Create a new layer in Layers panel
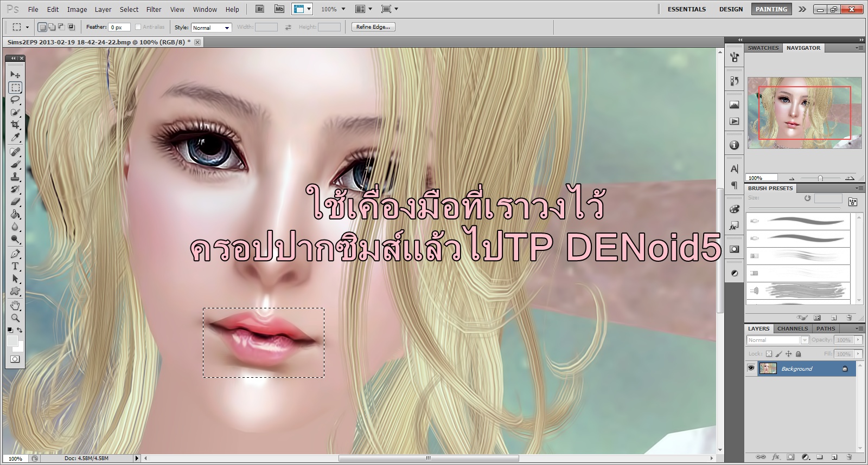The image size is (868, 465). [834, 457]
